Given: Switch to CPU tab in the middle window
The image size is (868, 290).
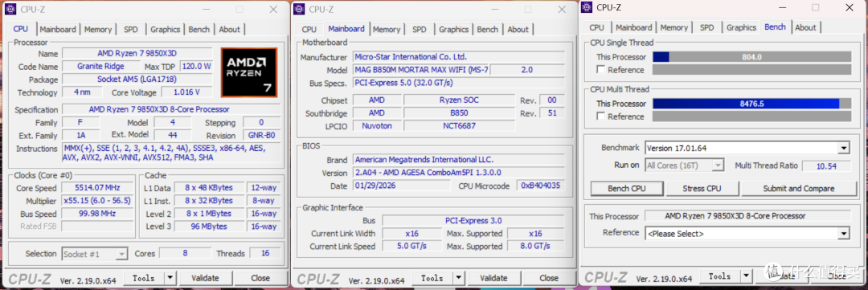Looking at the screenshot, I should point(309,30).
